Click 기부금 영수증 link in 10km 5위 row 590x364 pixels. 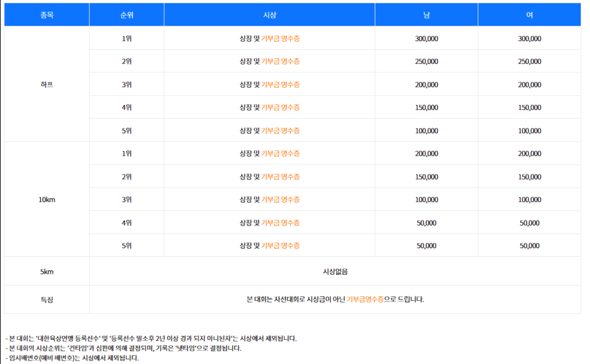click(x=280, y=246)
